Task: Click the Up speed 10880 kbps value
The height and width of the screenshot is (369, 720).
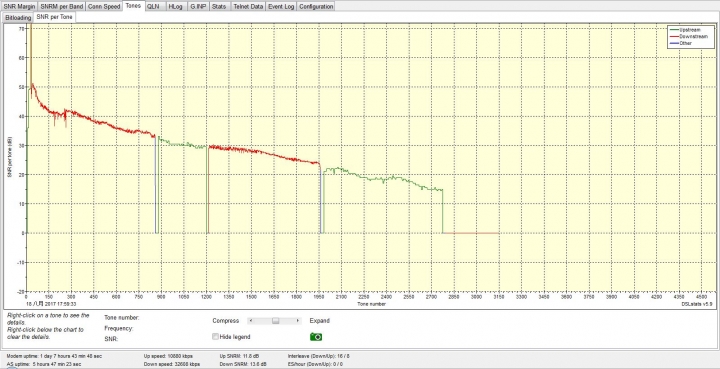Action: [x=169, y=356]
